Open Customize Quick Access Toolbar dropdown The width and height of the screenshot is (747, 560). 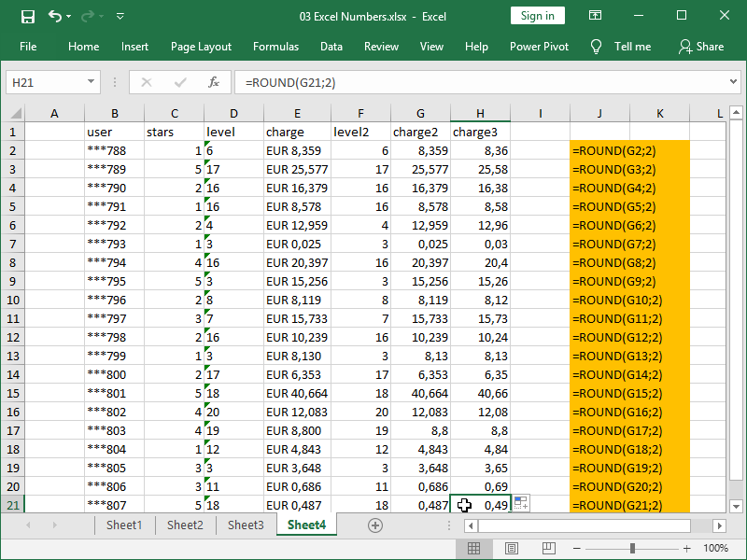(120, 17)
